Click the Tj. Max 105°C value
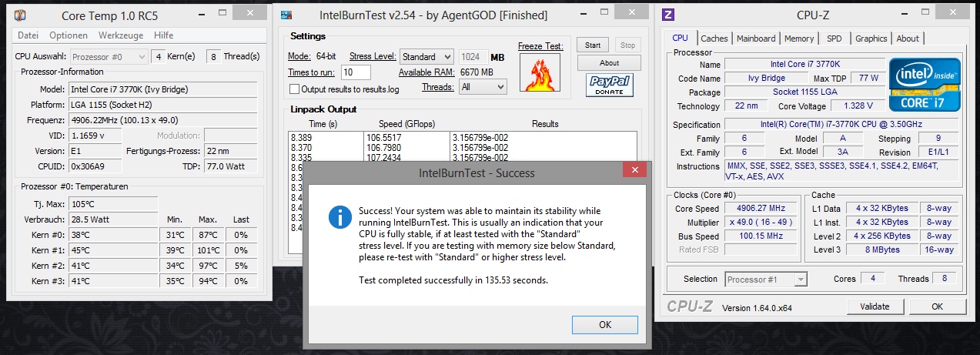The height and width of the screenshot is (355, 980). (112, 203)
